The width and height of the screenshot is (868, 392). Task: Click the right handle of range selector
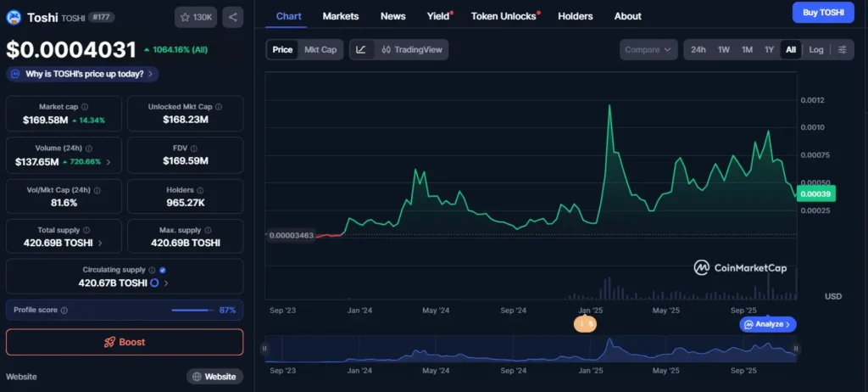coord(796,349)
